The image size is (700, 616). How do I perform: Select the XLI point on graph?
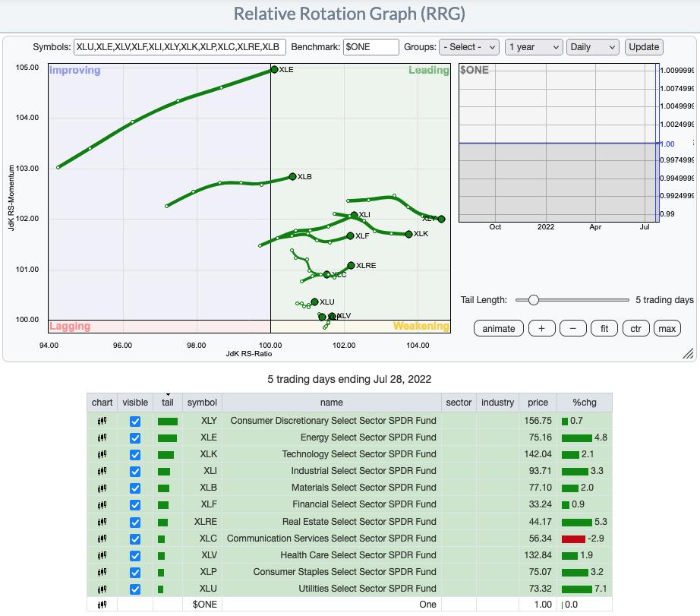coord(354,215)
